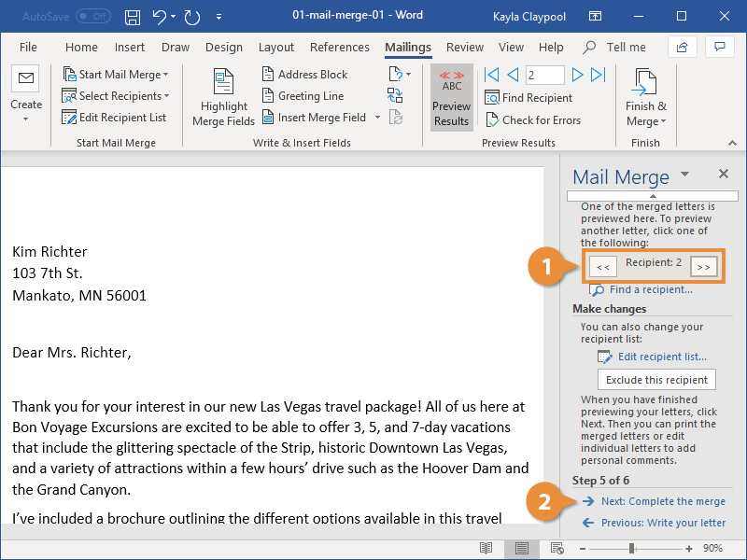
Task: Switch to Print Layout view in status bar
Action: tap(522, 548)
